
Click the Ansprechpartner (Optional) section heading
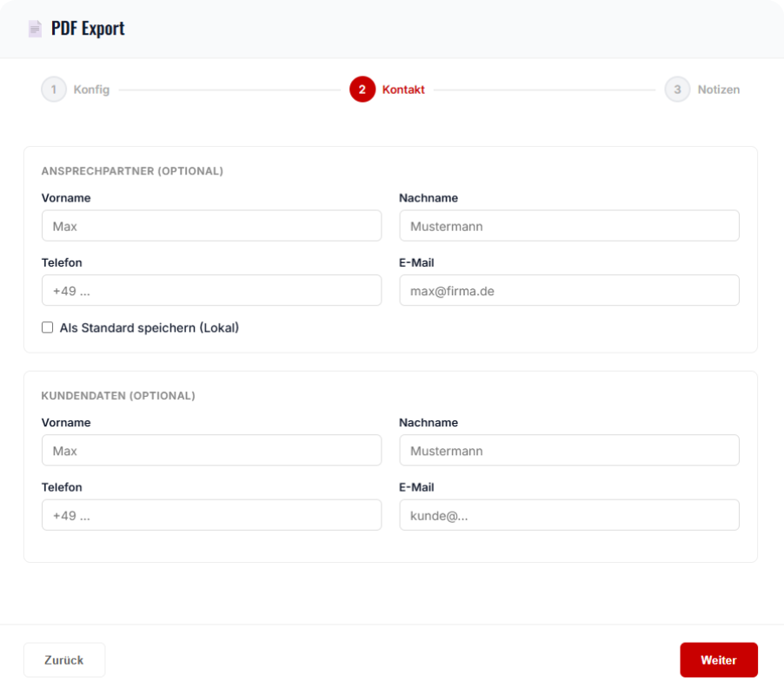[x=132, y=171]
